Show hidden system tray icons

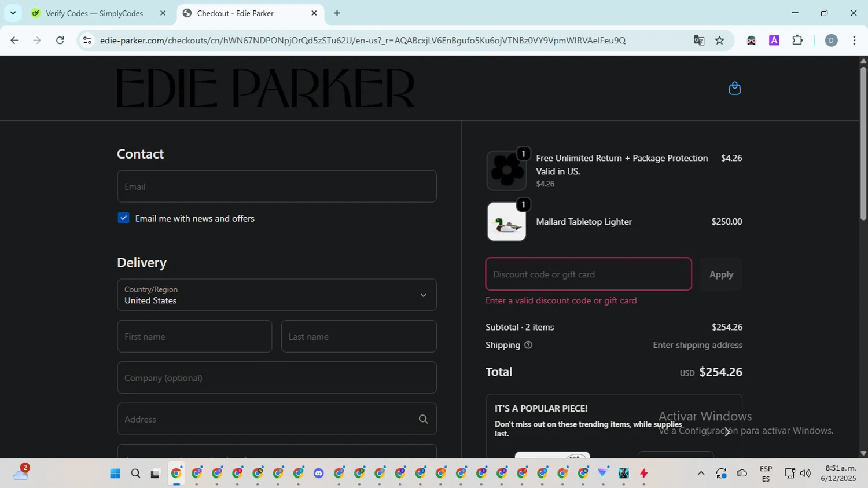[x=701, y=474]
